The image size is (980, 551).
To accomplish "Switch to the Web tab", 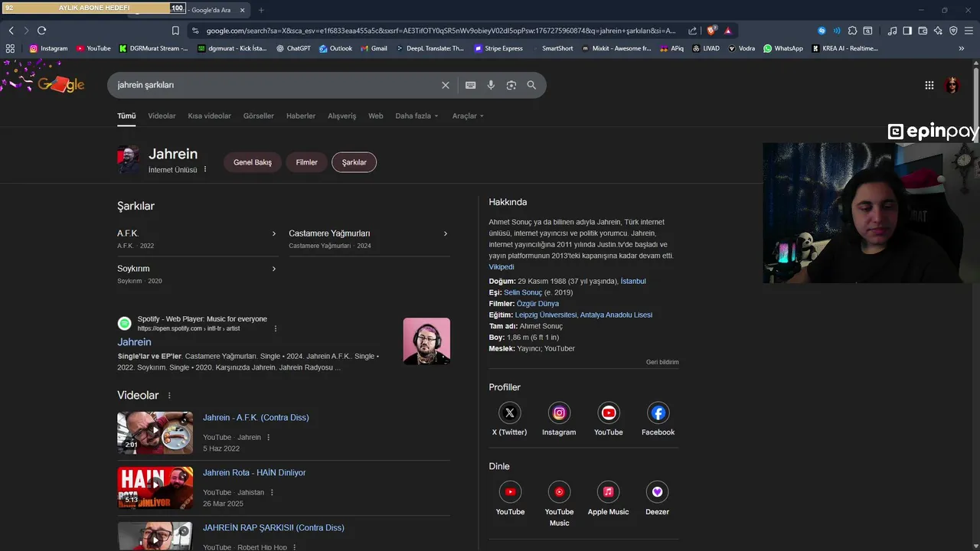I will pyautogui.click(x=375, y=116).
